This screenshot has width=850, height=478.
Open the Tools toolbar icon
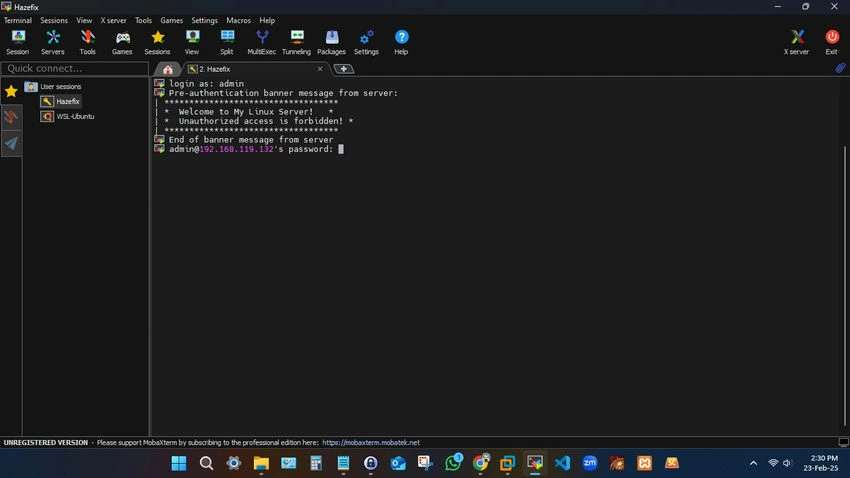[87, 42]
